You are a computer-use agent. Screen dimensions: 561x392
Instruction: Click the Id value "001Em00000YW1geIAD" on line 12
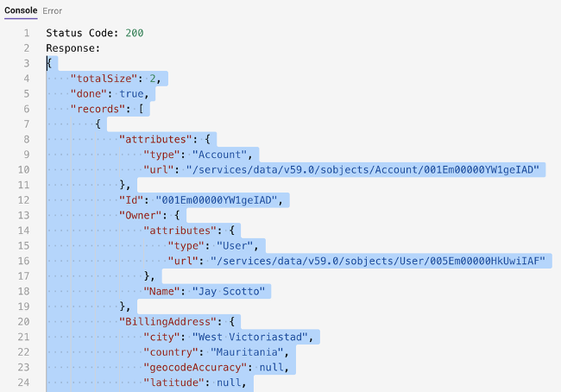217,200
